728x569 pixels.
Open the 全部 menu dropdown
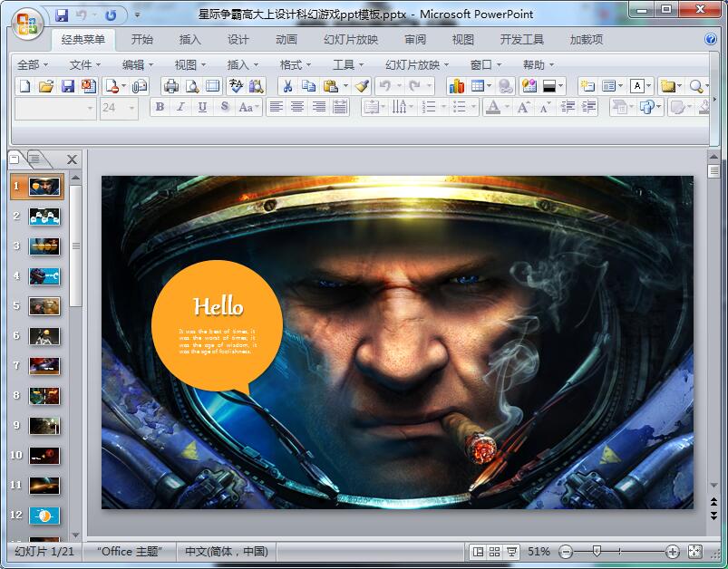[x=33, y=64]
